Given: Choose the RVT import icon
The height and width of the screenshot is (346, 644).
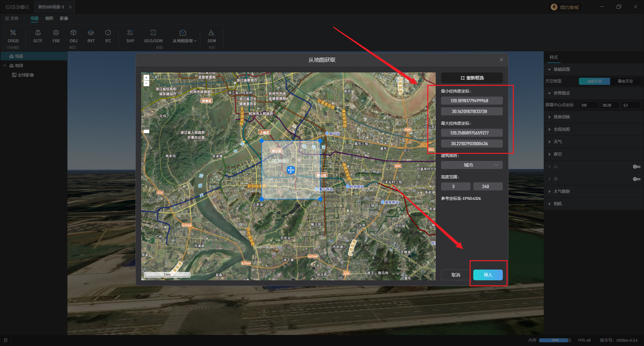Looking at the screenshot, I should (x=91, y=36).
